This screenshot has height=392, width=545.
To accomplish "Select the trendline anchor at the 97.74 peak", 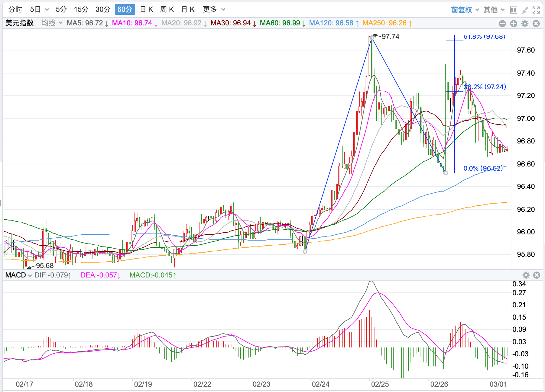I will (x=372, y=37).
